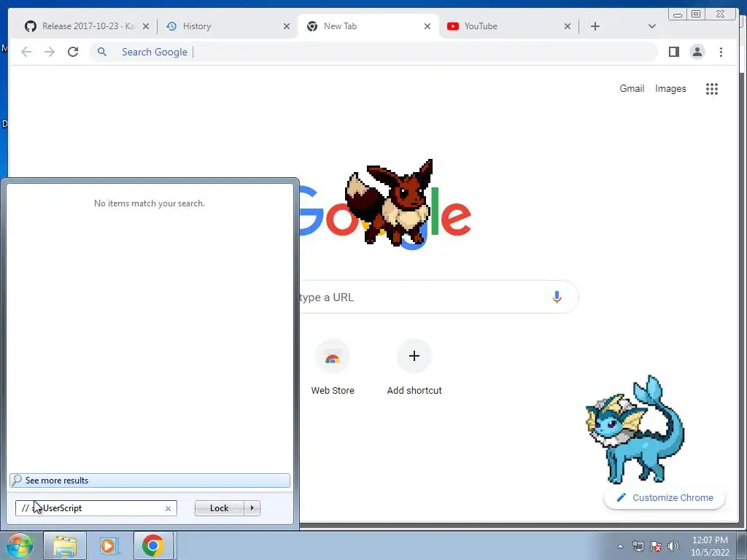Open a new tab with plus button
747x560 pixels.
tap(595, 27)
